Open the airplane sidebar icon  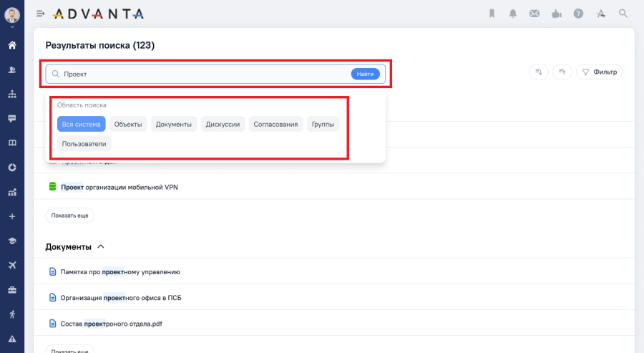tap(12, 266)
